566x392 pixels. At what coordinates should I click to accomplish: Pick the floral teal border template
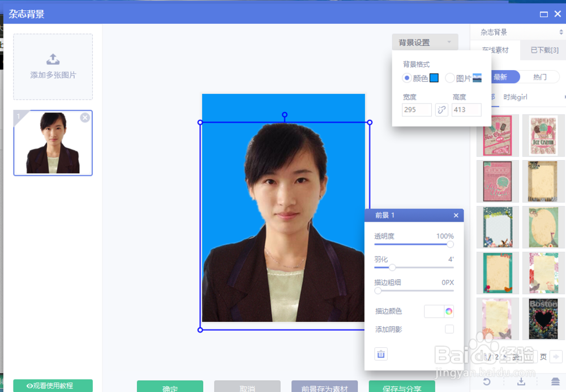pos(498,227)
